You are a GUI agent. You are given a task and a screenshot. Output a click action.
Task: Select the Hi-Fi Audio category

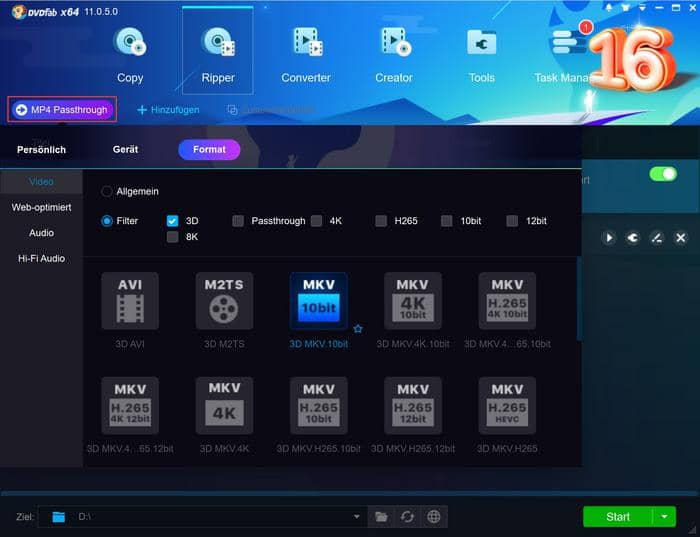(41, 258)
